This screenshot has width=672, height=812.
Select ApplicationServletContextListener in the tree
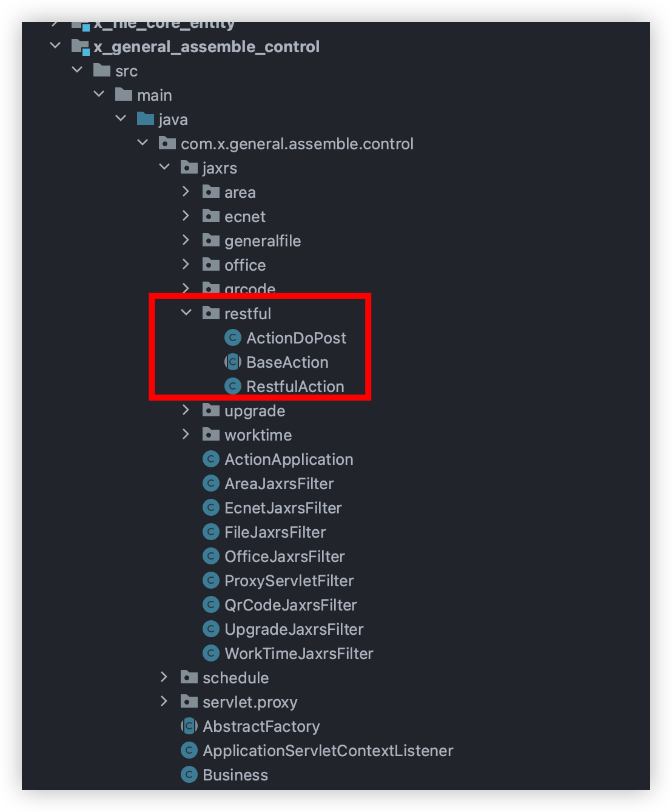click(x=328, y=751)
